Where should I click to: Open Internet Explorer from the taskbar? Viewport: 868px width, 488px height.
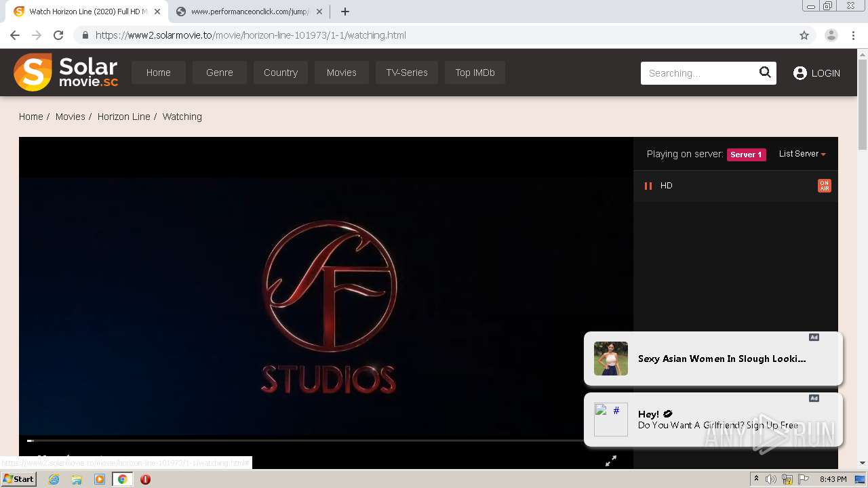coord(54,479)
